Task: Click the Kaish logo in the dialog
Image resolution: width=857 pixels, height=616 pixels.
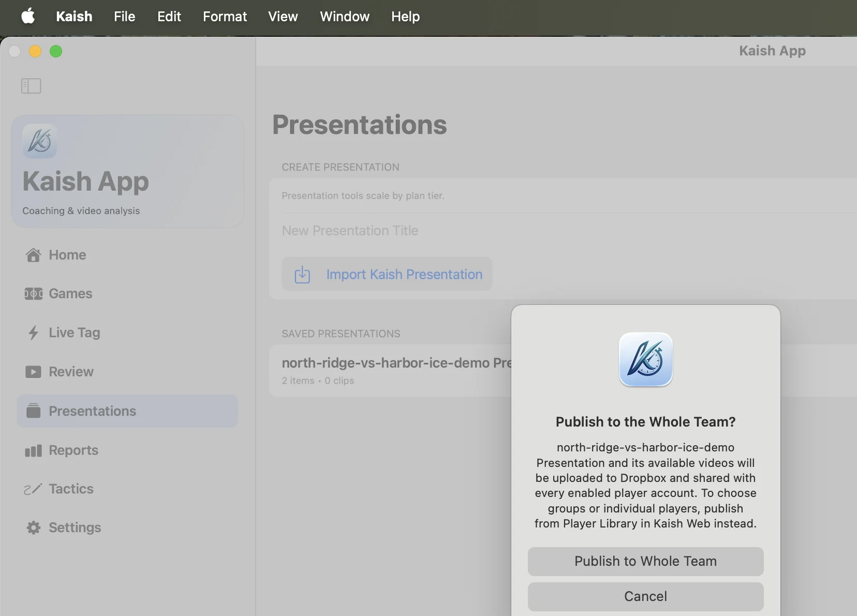Action: pos(646,359)
